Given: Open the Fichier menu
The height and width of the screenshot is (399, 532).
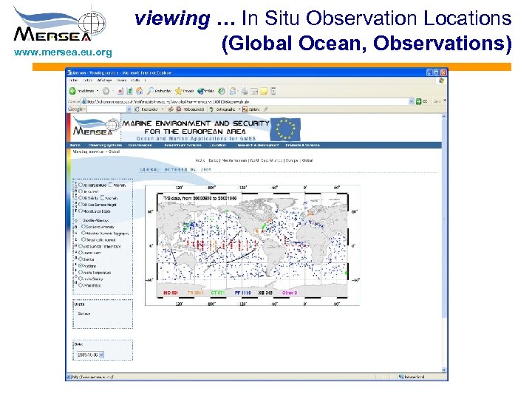Looking at the screenshot, I should tap(73, 81).
